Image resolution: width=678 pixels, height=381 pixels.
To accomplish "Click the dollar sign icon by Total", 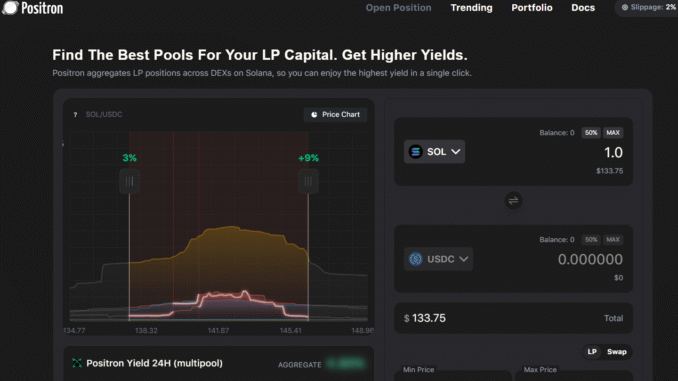I will pyautogui.click(x=406, y=318).
